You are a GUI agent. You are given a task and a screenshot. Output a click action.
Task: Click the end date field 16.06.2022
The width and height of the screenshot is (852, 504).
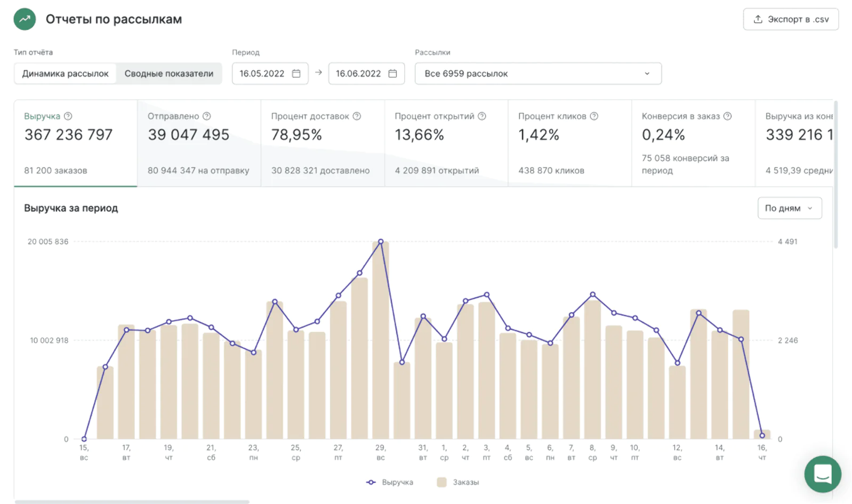366,74
